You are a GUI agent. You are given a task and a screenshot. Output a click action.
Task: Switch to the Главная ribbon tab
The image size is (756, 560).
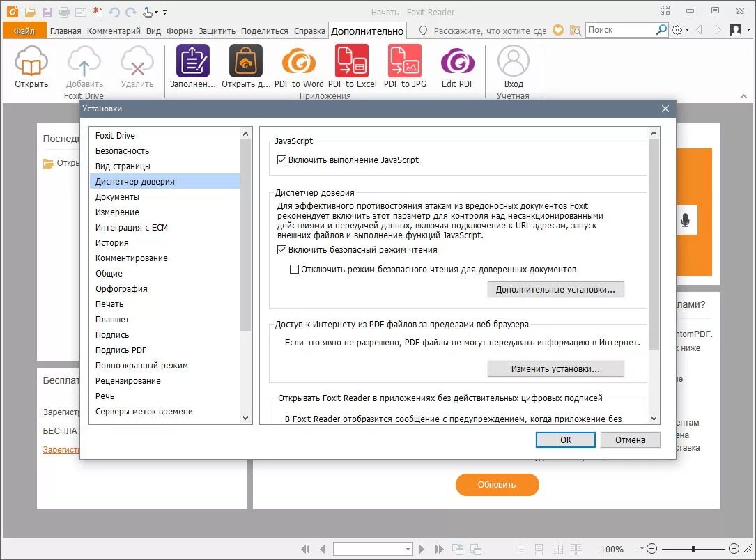coord(65,31)
